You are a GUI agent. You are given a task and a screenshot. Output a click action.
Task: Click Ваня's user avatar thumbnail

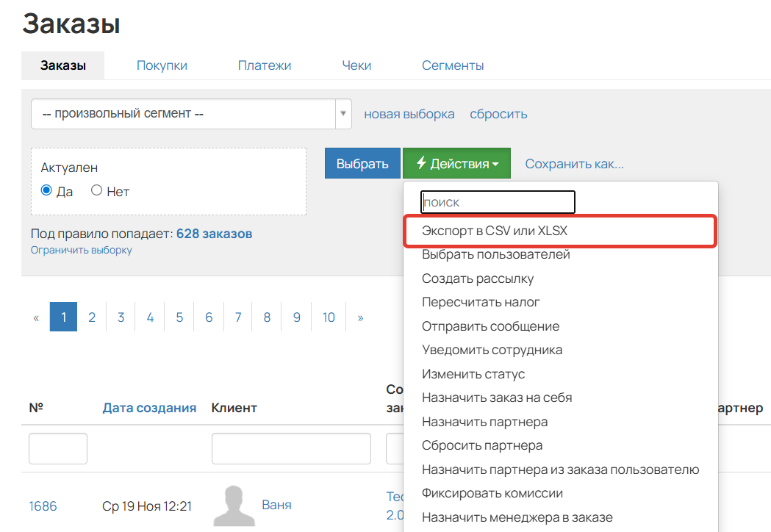(234, 506)
